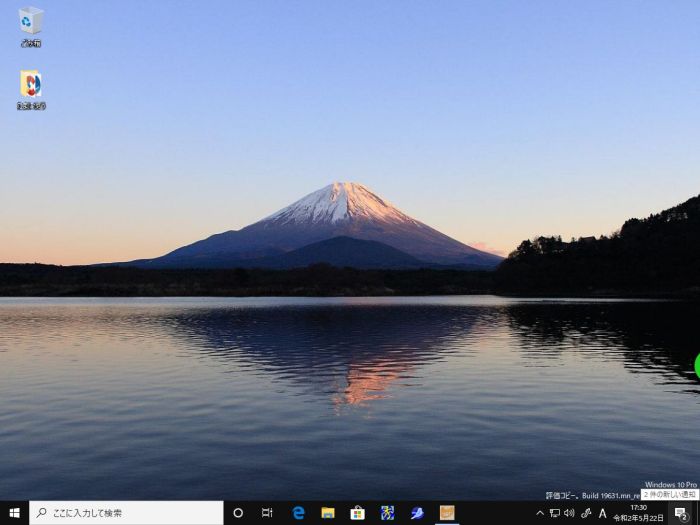Viewport: 700px width, 525px height.
Task: Open Task View on the taskbar
Action: coord(267,513)
